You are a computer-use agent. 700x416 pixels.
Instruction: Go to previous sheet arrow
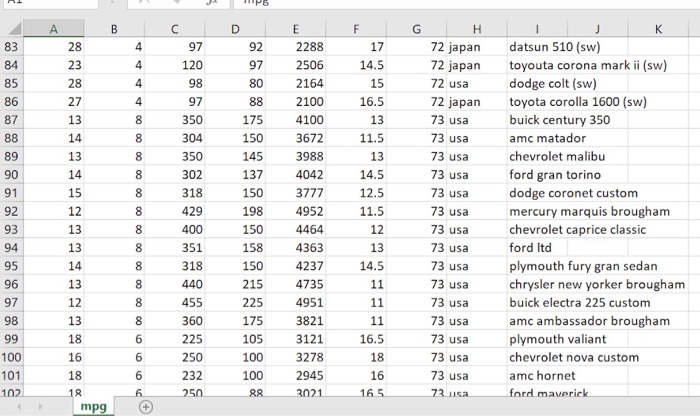[19, 407]
